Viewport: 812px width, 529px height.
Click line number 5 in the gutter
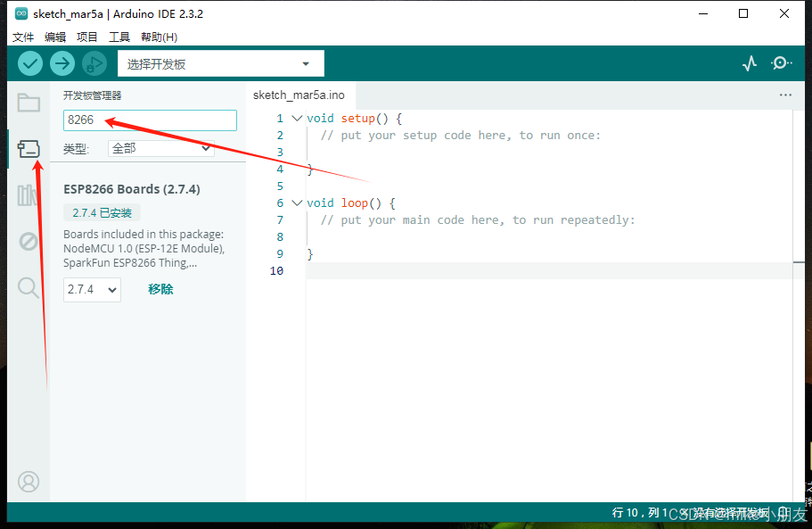[280, 186]
